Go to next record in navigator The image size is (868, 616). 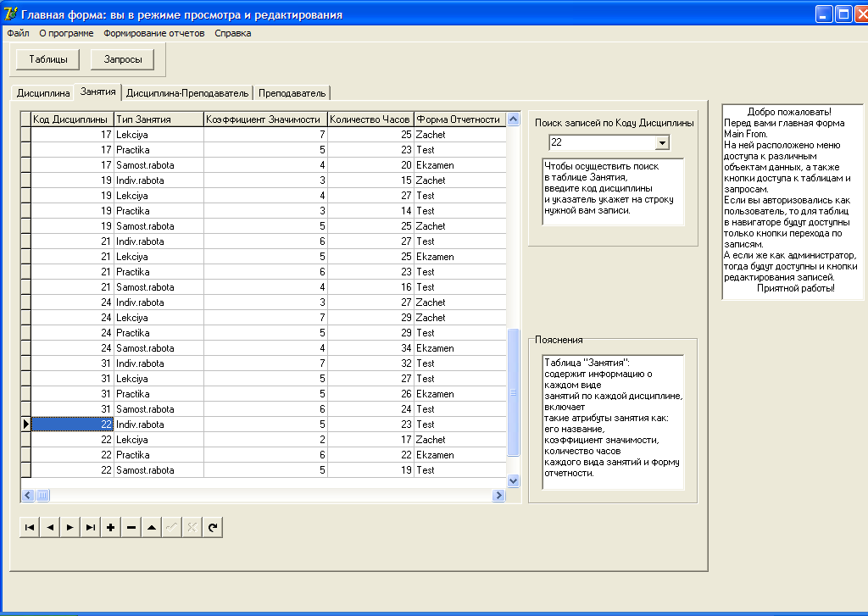tap(70, 527)
